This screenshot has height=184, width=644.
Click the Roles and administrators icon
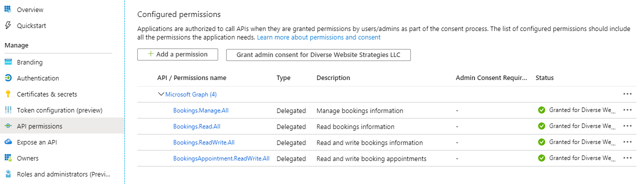[x=8, y=174]
